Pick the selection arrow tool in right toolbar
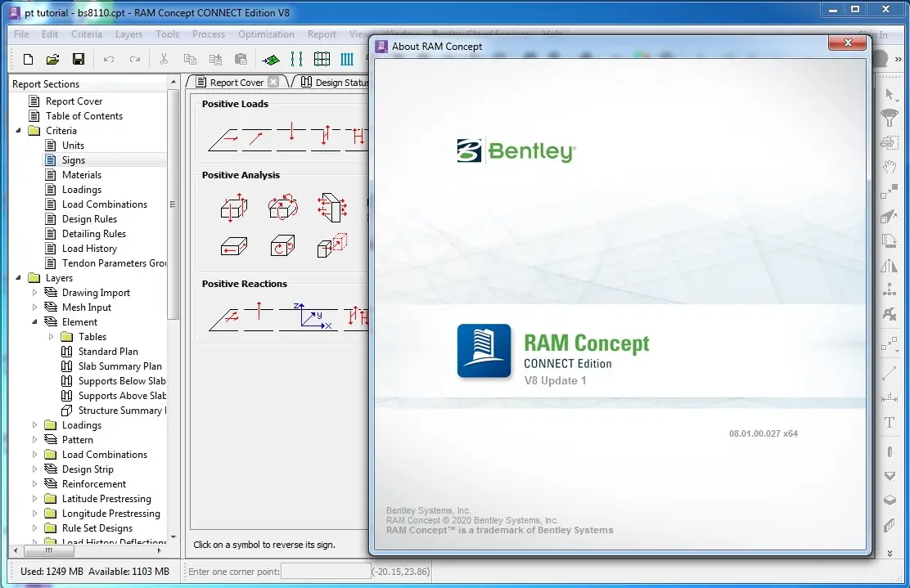The image size is (910, 588). [889, 95]
